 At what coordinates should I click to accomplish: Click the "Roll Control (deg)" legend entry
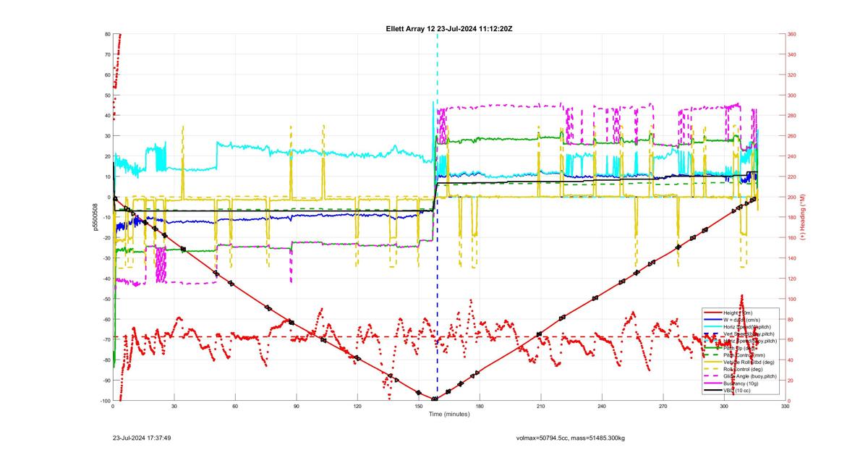743,369
